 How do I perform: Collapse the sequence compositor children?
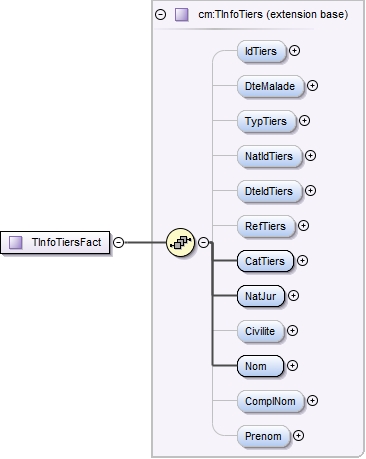(203, 242)
